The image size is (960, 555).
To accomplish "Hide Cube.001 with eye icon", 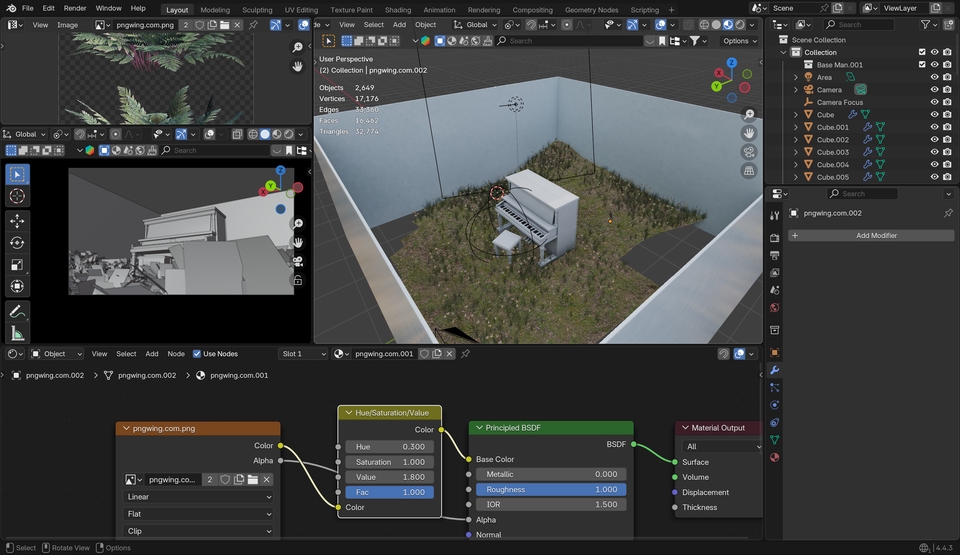I will click(x=935, y=127).
